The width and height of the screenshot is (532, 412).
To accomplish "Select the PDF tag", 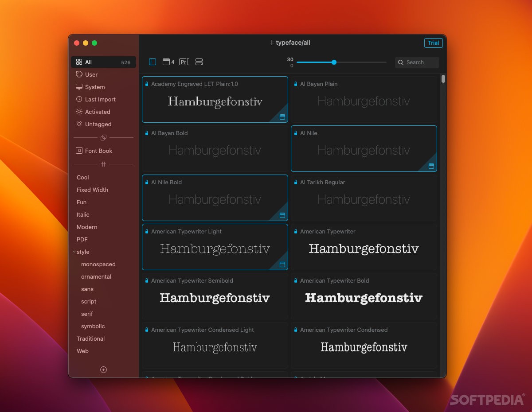I will tap(82, 239).
